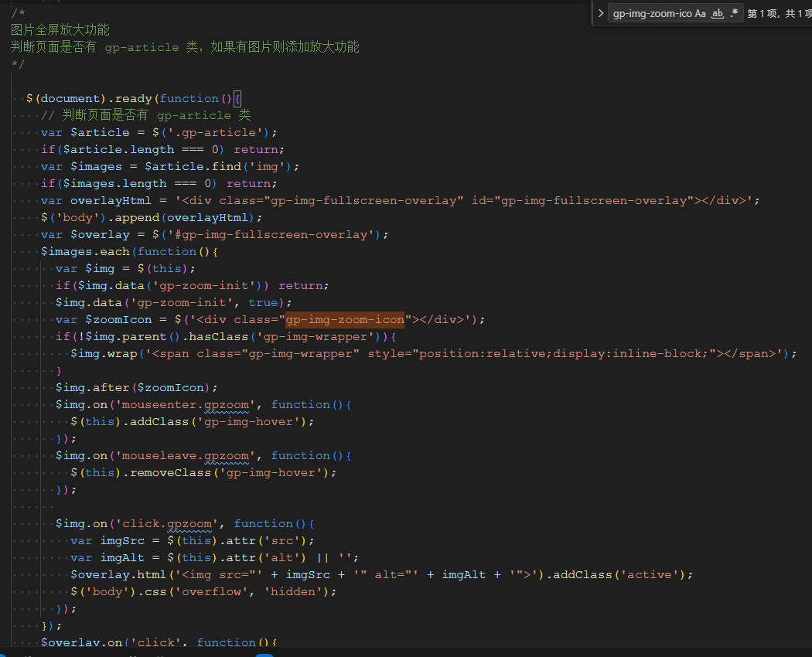Click the hasClass('gp-img-wrapper') condition line
812x657 pixels.
pyautogui.click(x=226, y=336)
